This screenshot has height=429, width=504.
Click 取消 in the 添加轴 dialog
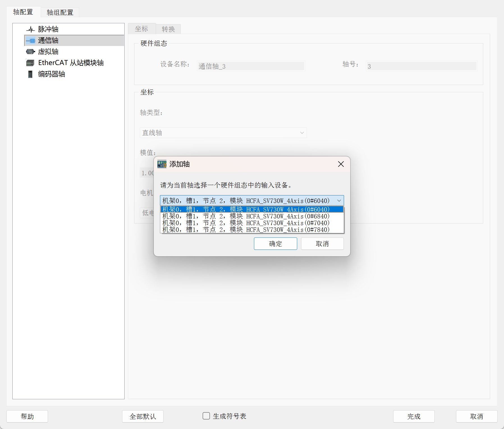click(x=322, y=244)
